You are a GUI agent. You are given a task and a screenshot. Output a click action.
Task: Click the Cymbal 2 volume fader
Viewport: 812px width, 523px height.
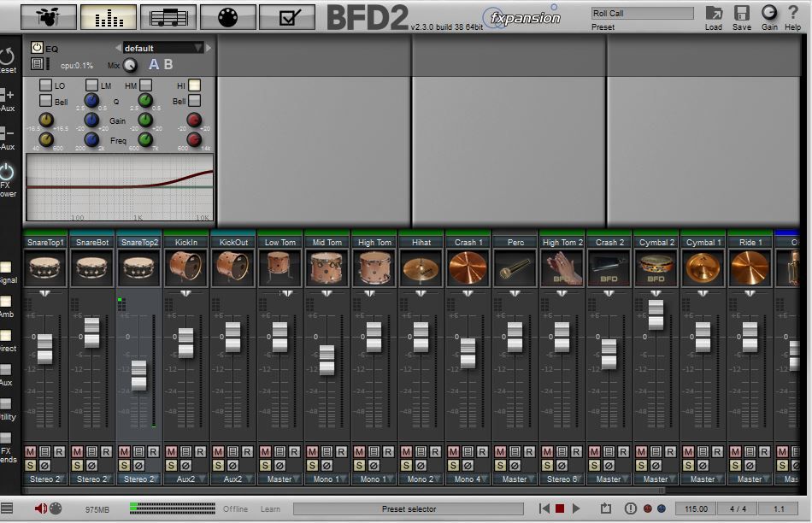tap(656, 314)
